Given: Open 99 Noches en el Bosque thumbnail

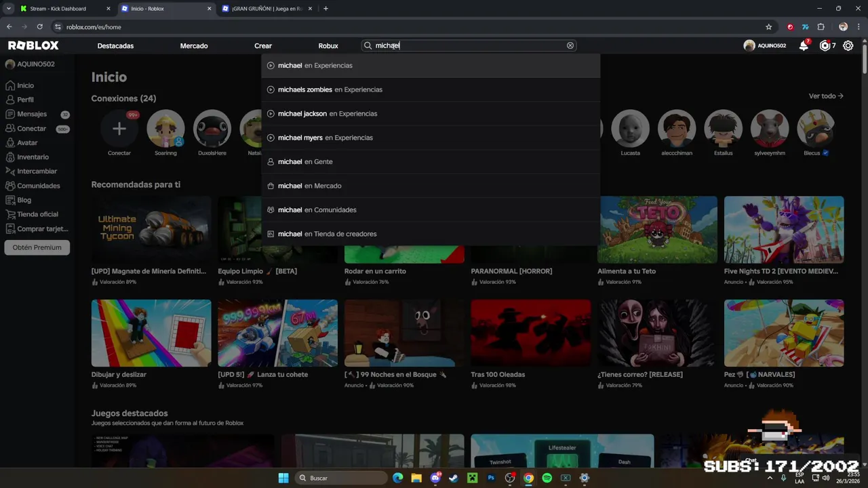Looking at the screenshot, I should (x=404, y=333).
